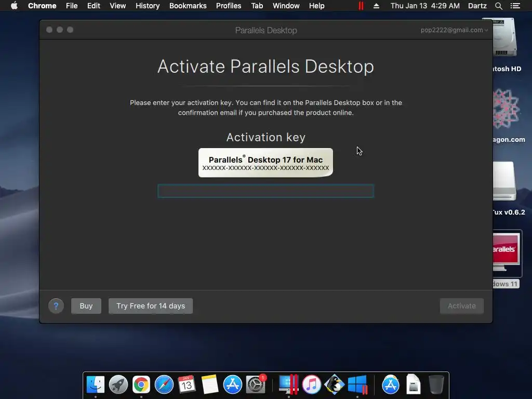Open the Trash in the Dock
The height and width of the screenshot is (399, 532).
coord(436,384)
